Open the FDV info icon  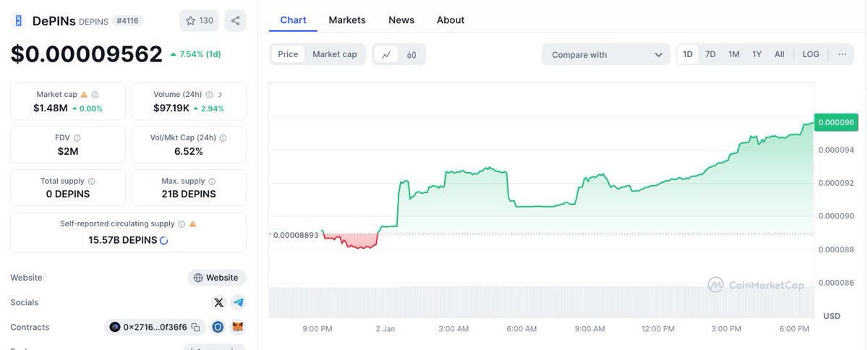tap(77, 138)
